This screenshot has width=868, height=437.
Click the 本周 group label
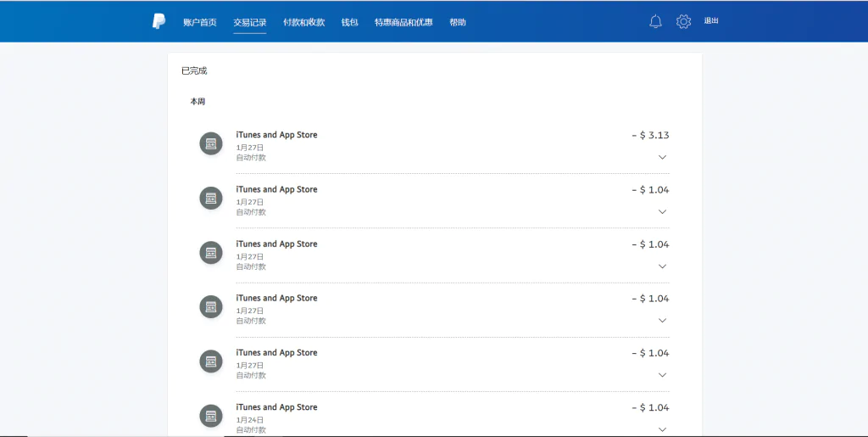[198, 101]
